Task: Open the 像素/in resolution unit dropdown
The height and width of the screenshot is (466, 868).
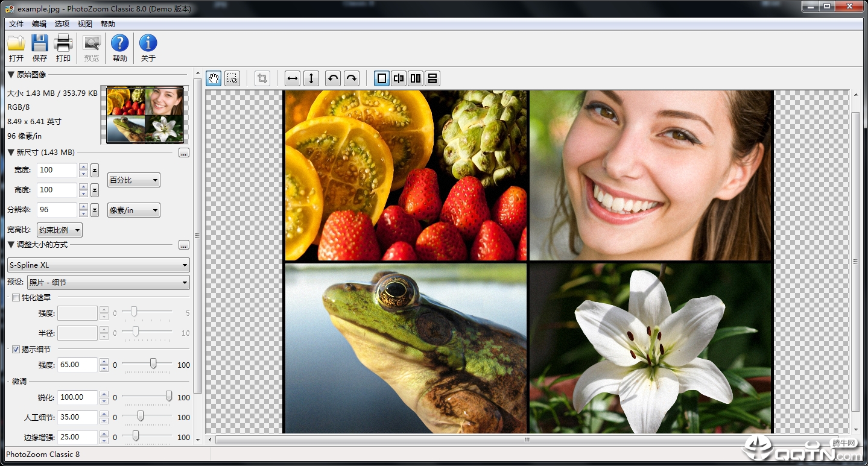Action: tap(134, 210)
